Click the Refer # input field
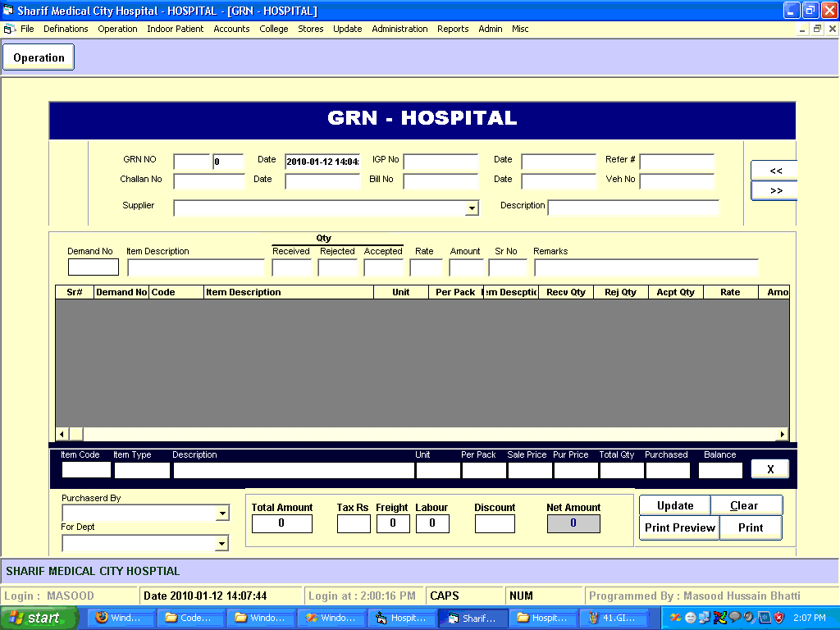The width and height of the screenshot is (840, 630). click(677, 162)
